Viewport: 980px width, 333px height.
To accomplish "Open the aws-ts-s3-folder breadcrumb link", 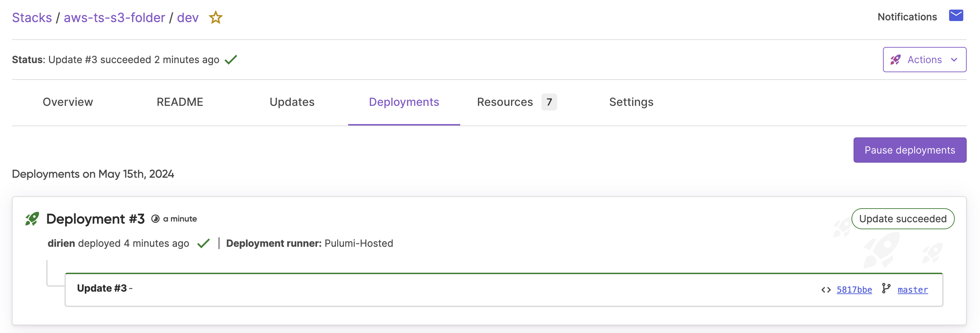I will pos(115,18).
